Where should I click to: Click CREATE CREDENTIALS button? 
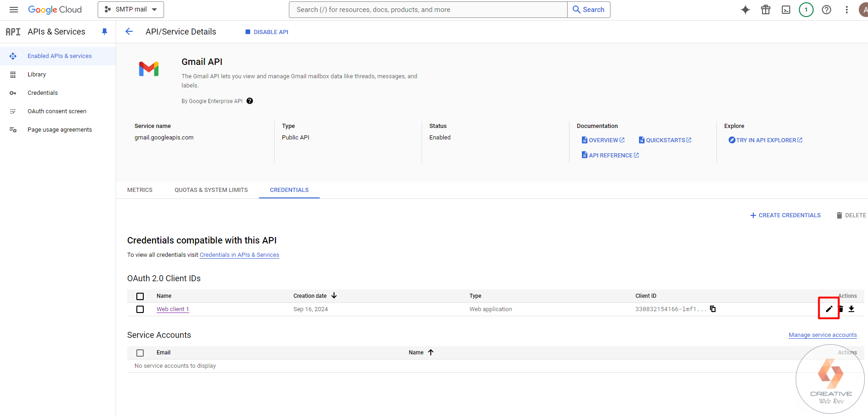click(786, 215)
